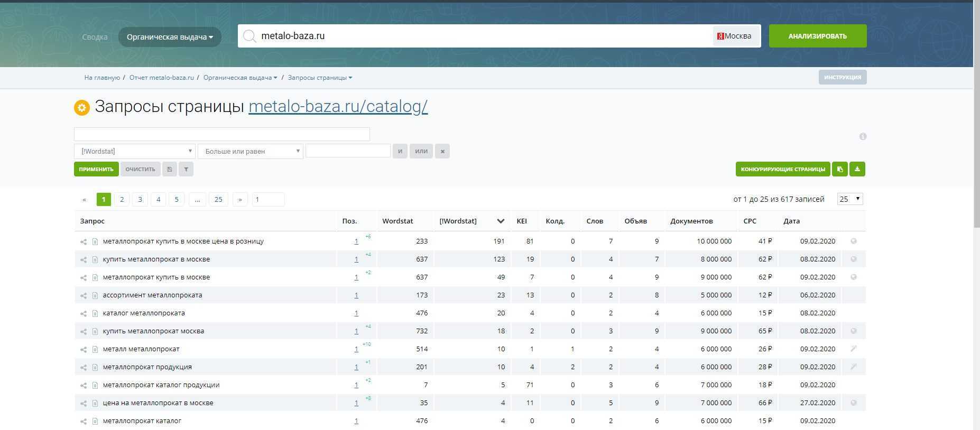Click share icon for 'ассортимент металлопроката' row
The height and width of the screenshot is (430, 980).
pyautogui.click(x=84, y=295)
